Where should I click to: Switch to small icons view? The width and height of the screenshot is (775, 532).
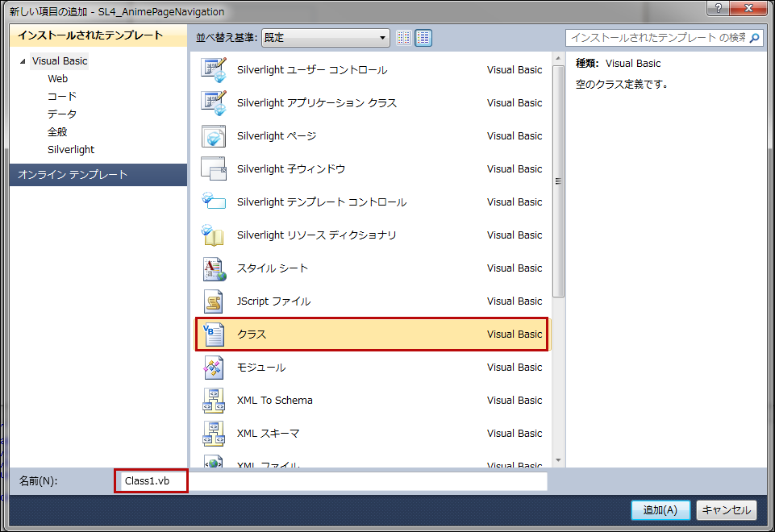pyautogui.click(x=404, y=38)
